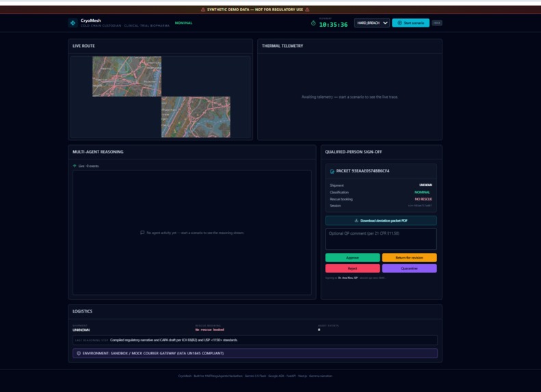Viewport: 541px width, 392px height.
Task: Click the document icon beside PACKET 93EAAE0574BB6CF4
Action: [x=332, y=171]
